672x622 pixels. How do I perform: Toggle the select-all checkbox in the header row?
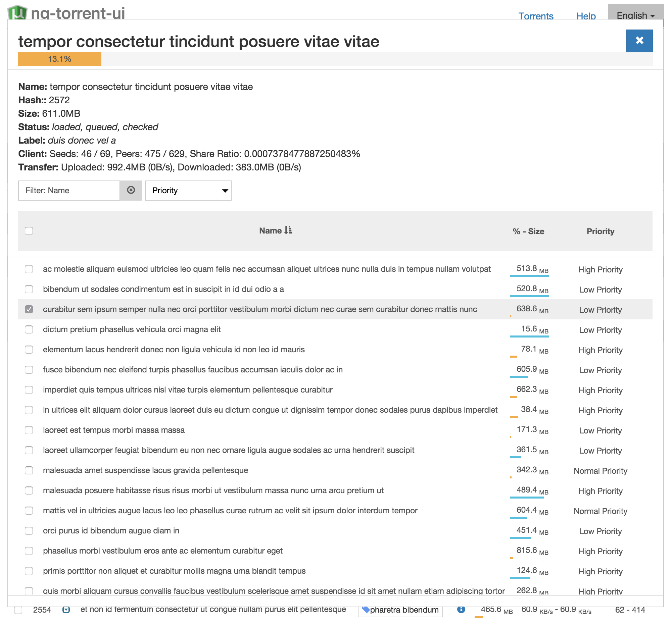click(x=29, y=230)
